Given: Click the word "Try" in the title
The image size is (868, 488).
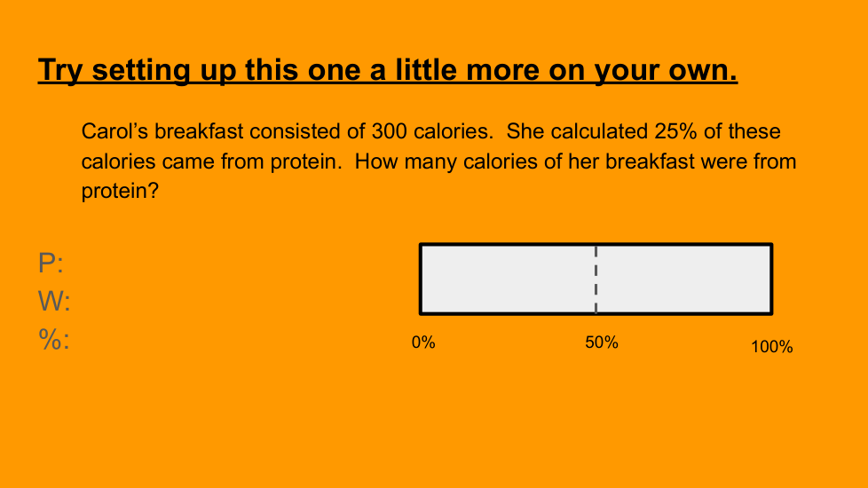Looking at the screenshot, I should (x=60, y=70).
